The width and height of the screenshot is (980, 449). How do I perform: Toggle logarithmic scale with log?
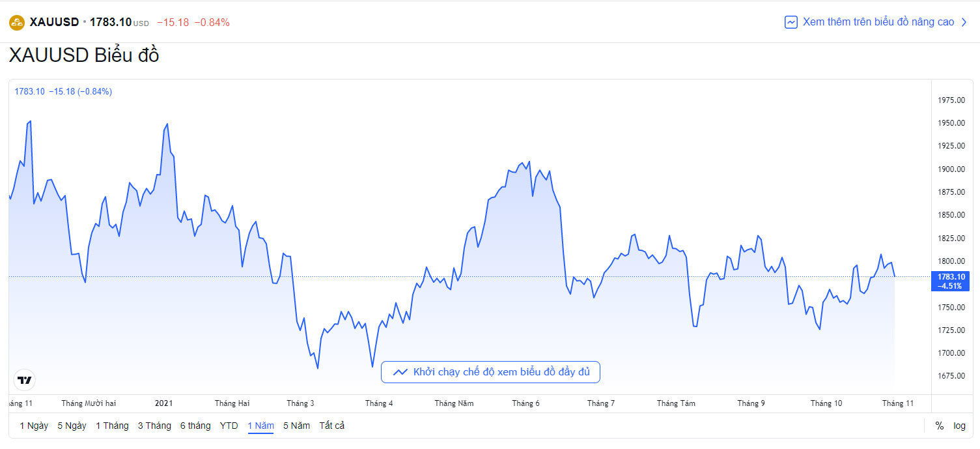click(960, 426)
